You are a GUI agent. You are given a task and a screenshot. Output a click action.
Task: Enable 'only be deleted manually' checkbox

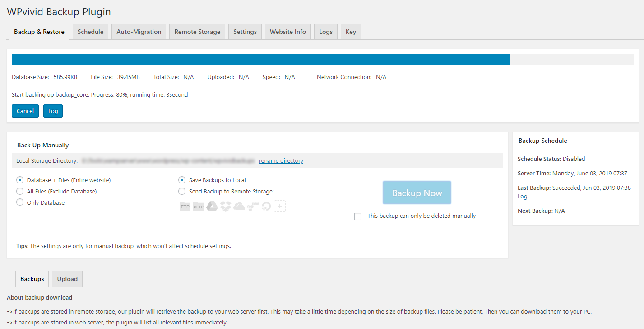(x=358, y=216)
